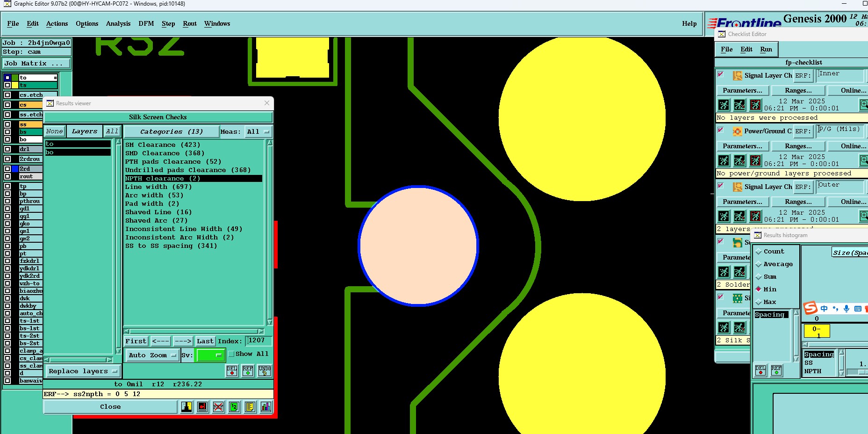Select the Average radio button
Image resolution: width=868 pixels, height=434 pixels.
click(759, 264)
